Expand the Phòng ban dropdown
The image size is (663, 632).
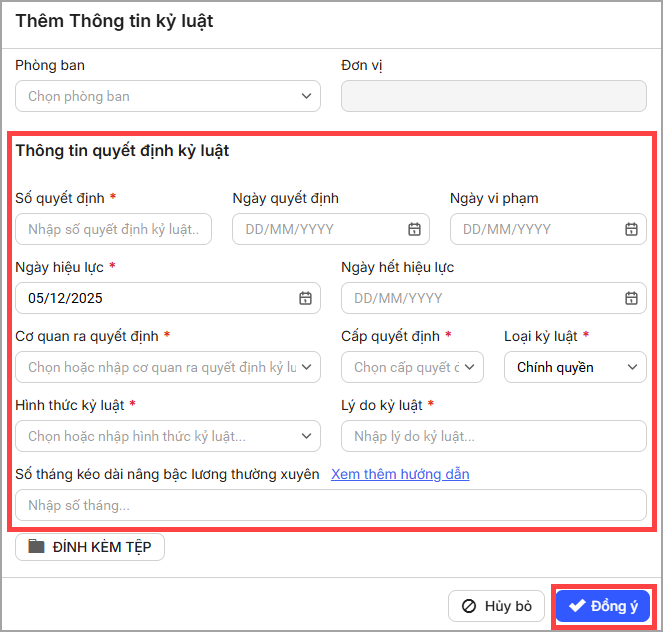coord(306,96)
